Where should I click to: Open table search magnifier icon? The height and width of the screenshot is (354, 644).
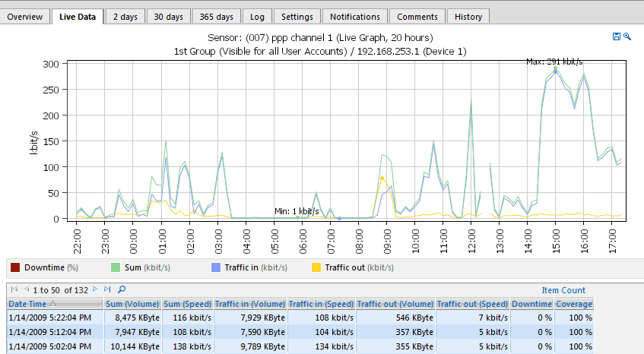coord(122,289)
